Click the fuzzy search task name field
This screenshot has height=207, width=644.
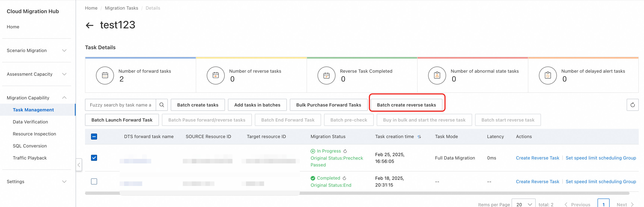[121, 105]
